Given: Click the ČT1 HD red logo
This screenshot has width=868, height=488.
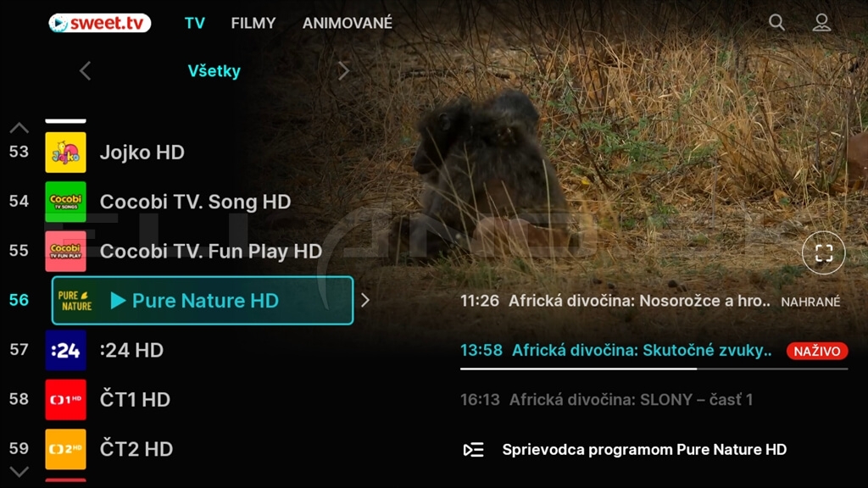Looking at the screenshot, I should coord(65,400).
